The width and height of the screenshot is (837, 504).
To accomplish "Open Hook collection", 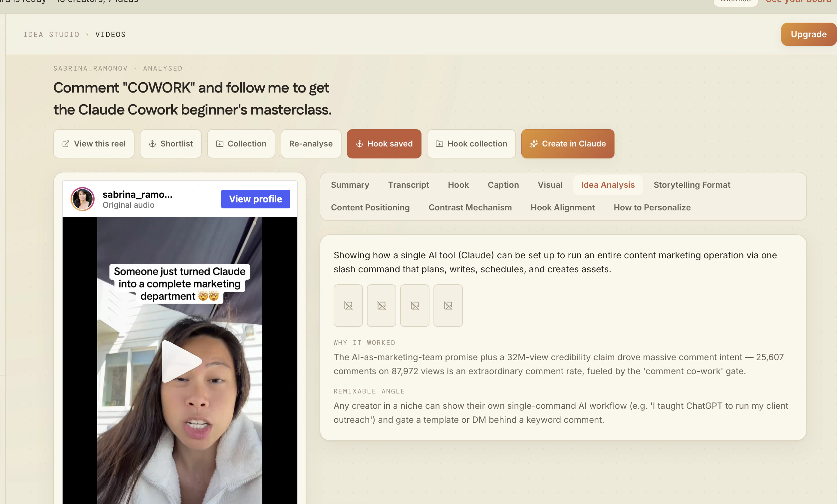I will tap(471, 144).
